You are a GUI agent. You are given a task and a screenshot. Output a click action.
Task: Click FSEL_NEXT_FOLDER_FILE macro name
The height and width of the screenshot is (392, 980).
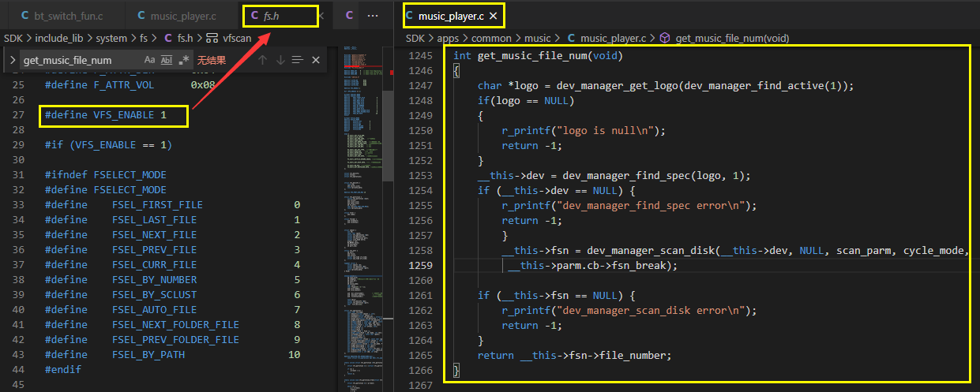(x=175, y=325)
